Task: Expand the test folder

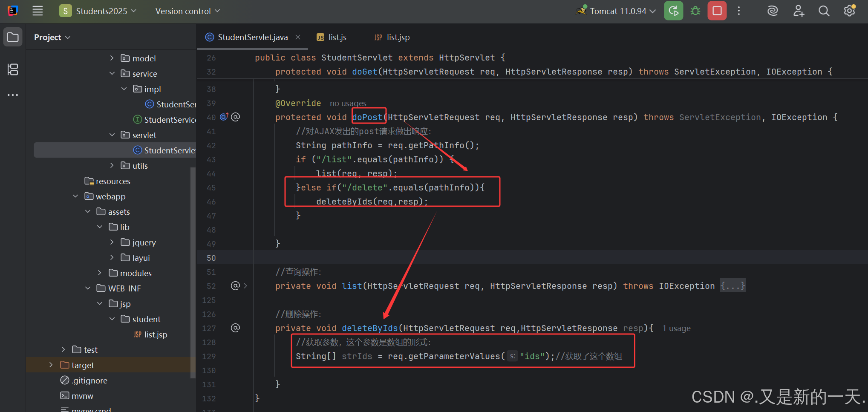Action: point(63,349)
